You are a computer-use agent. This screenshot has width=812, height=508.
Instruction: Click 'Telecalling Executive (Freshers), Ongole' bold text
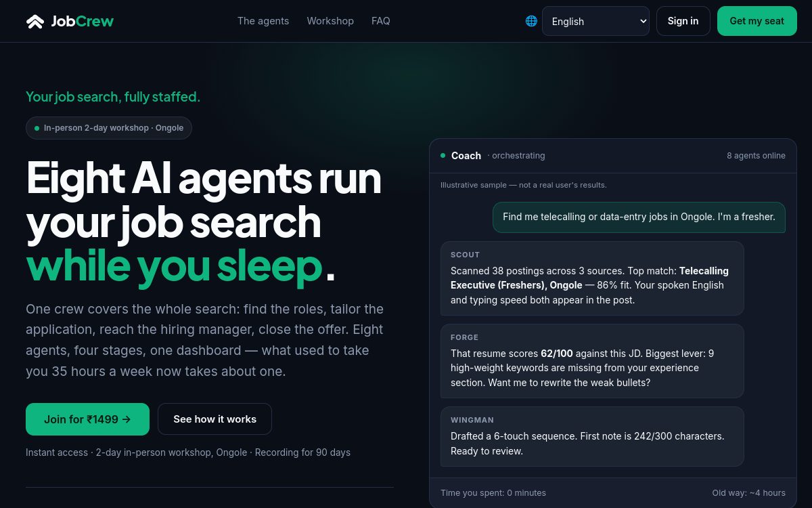(x=589, y=278)
